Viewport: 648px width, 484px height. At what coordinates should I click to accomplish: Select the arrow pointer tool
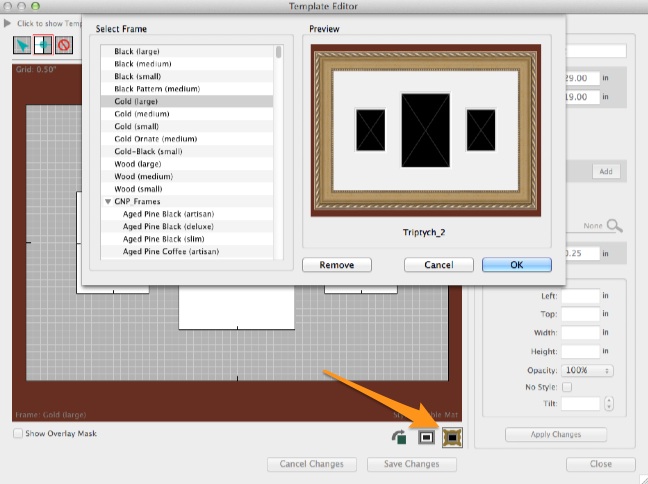pos(22,45)
